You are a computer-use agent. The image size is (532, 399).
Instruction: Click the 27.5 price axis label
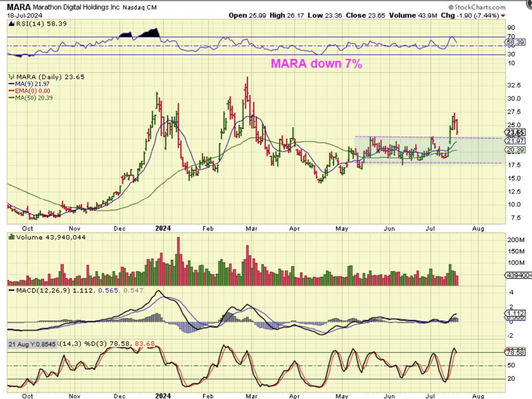513,112
